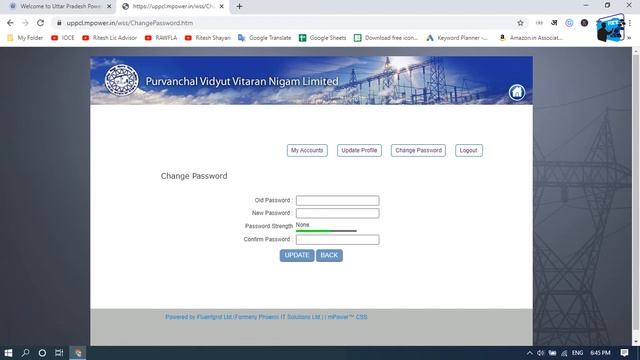Click the Hindi letter extension icon

[554, 23]
